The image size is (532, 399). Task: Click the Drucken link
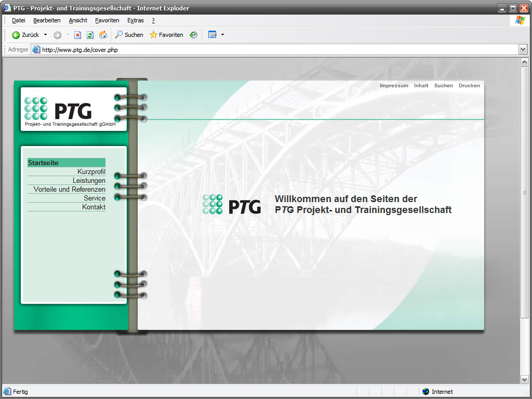point(469,86)
